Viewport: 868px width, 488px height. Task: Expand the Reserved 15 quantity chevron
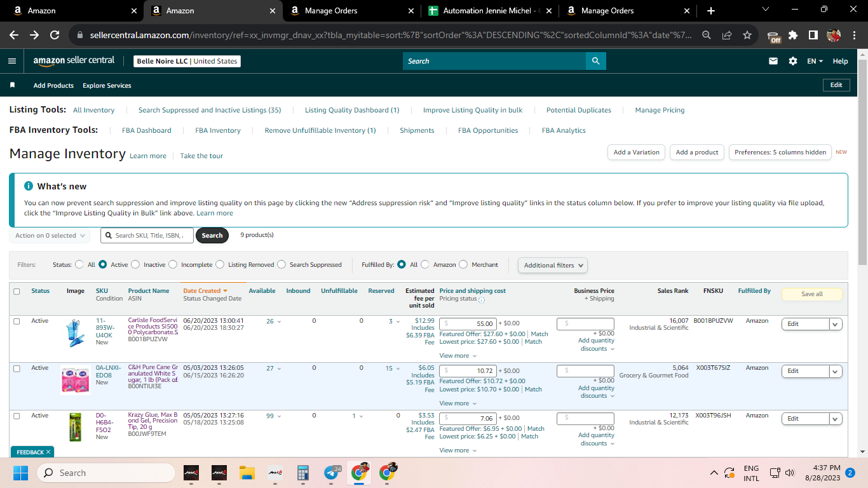tap(398, 369)
